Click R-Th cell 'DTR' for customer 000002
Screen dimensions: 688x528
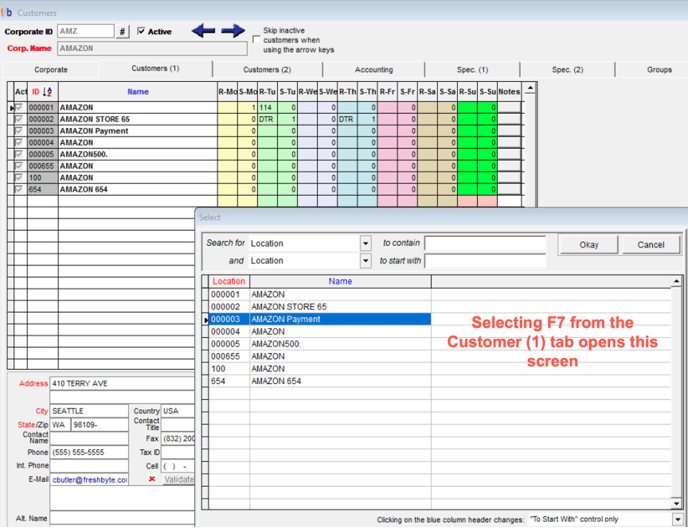click(348, 119)
